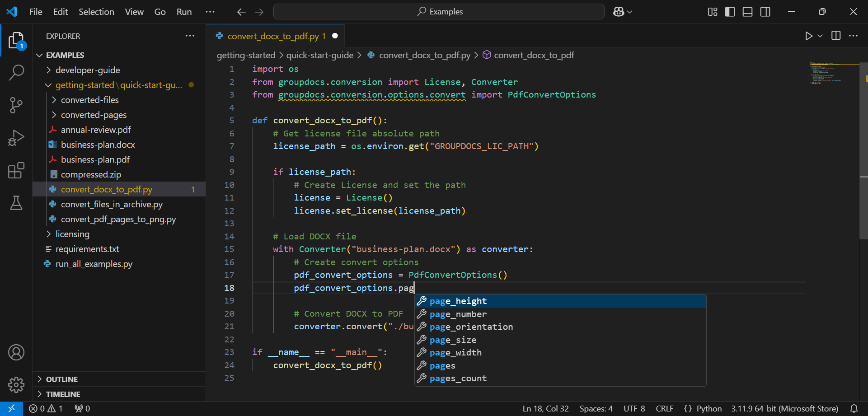Screen dimensions: 868x416
Task: Select the convert_docx_to_pdf.py editor tab
Action: tap(275, 36)
